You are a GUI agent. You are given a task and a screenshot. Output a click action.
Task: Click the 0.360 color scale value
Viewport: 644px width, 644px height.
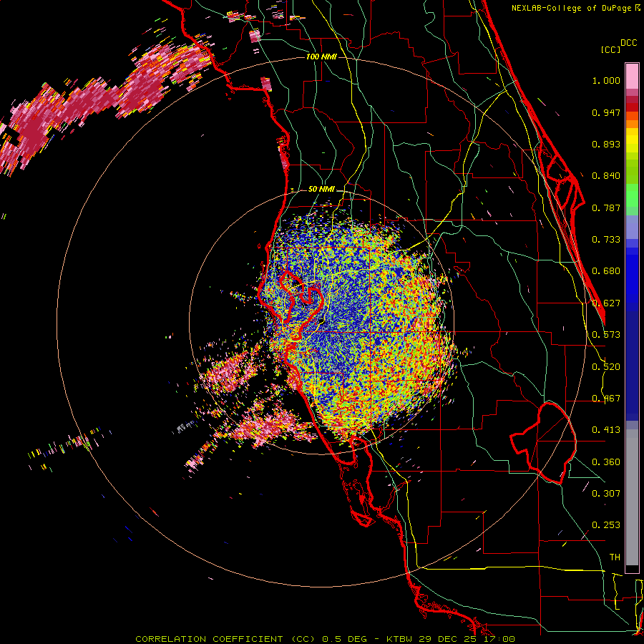click(606, 462)
